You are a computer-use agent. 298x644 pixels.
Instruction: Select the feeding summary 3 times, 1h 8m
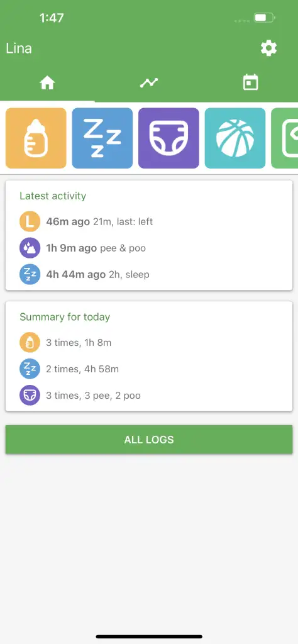click(x=79, y=343)
